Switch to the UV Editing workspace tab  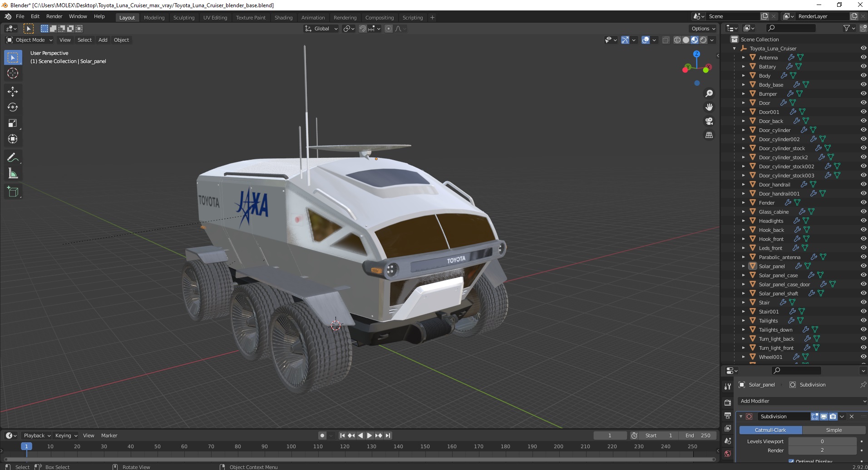click(x=215, y=18)
